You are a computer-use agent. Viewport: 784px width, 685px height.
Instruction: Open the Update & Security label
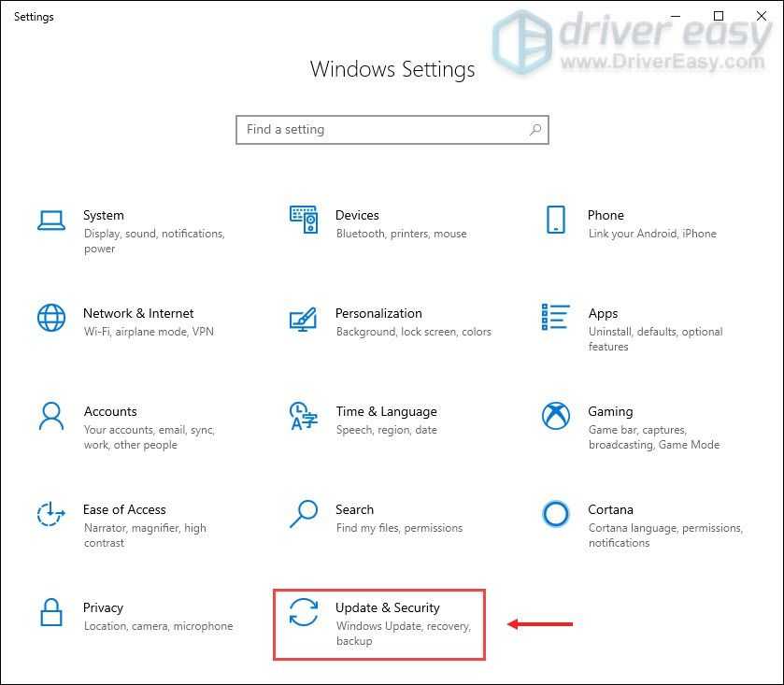coord(387,607)
